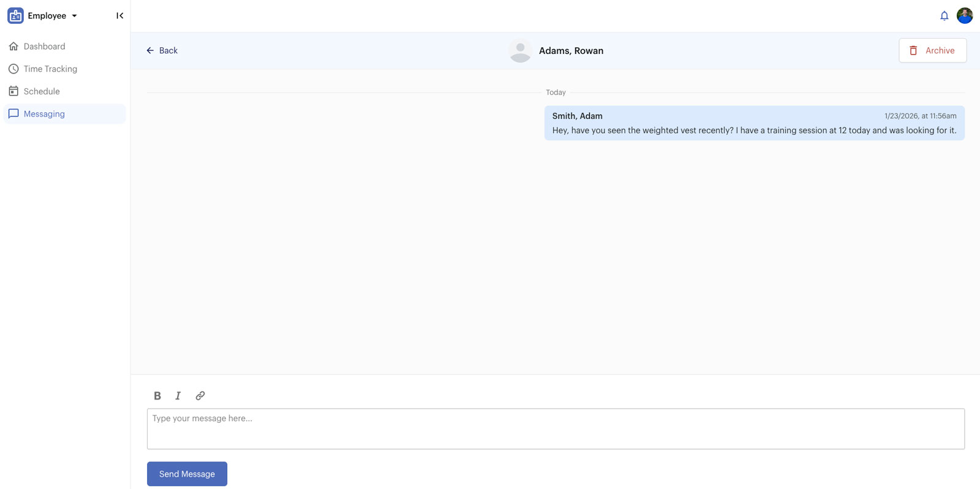The image size is (980, 489).
Task: Archive this conversation
Action: (x=932, y=51)
